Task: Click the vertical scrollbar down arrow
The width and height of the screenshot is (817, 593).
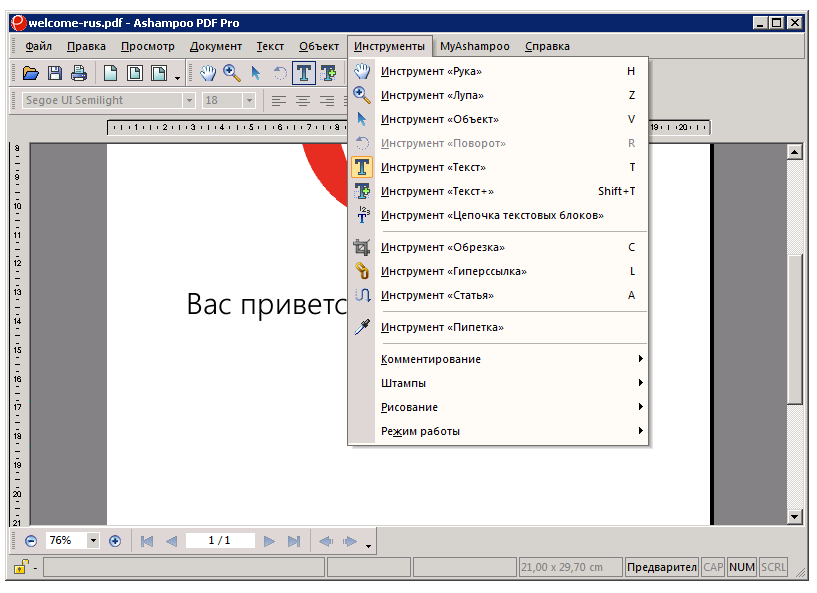Action: [x=794, y=517]
